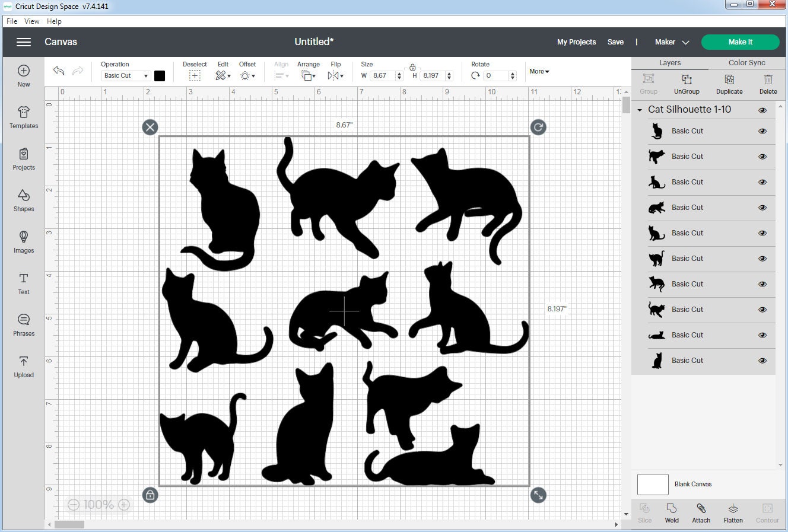The height and width of the screenshot is (532, 788).
Task: Click the Weld icon at bottom right
Action: pos(671,512)
